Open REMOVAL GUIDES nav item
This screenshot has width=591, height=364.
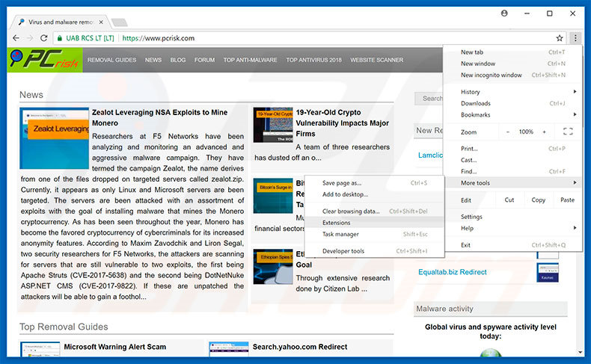pyautogui.click(x=111, y=60)
